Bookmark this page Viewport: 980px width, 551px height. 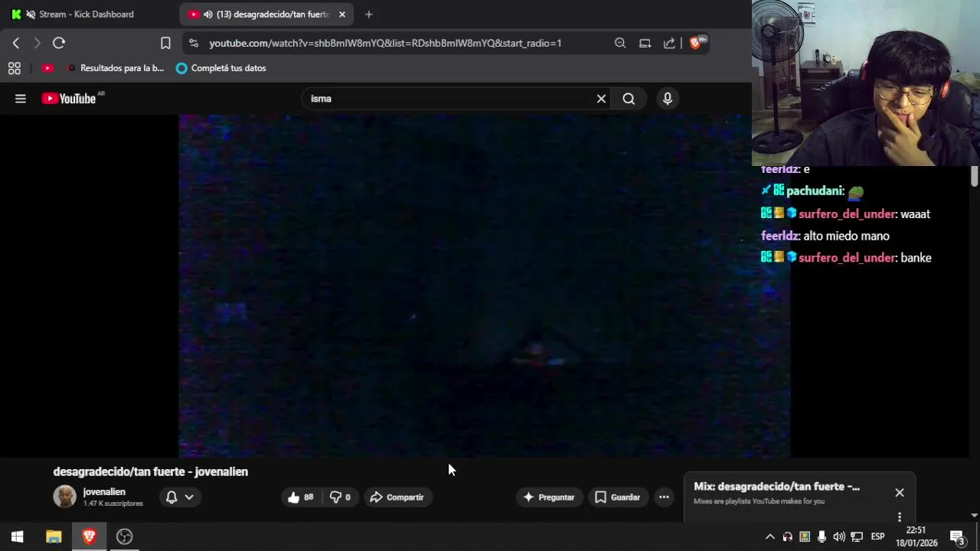coord(165,43)
